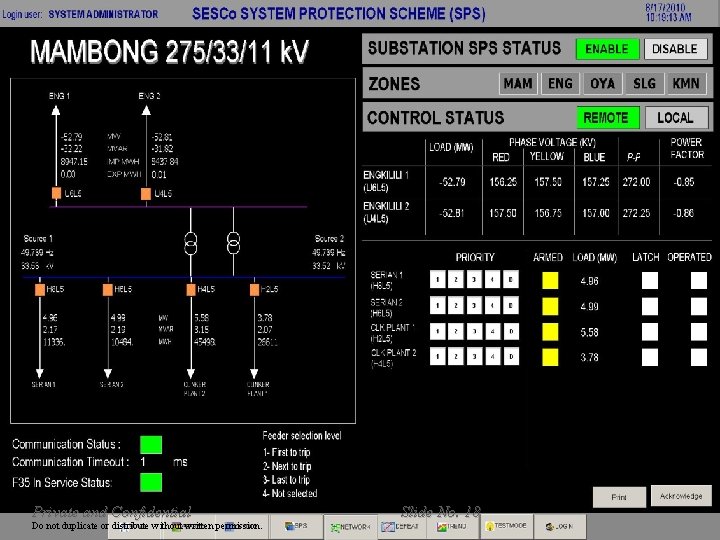This screenshot has width=720, height=540.
Task: Open the NETWORK view in the bottom toolbar
Action: tap(351, 526)
